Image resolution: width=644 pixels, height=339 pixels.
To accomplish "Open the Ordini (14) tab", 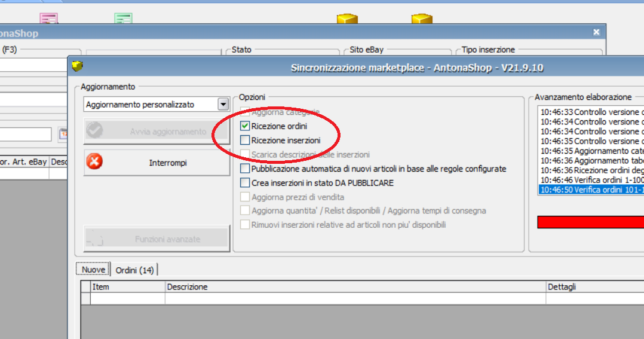I will click(135, 270).
